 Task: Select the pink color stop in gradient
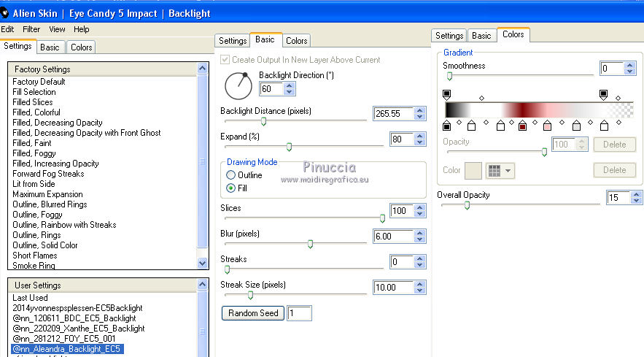coord(547,126)
